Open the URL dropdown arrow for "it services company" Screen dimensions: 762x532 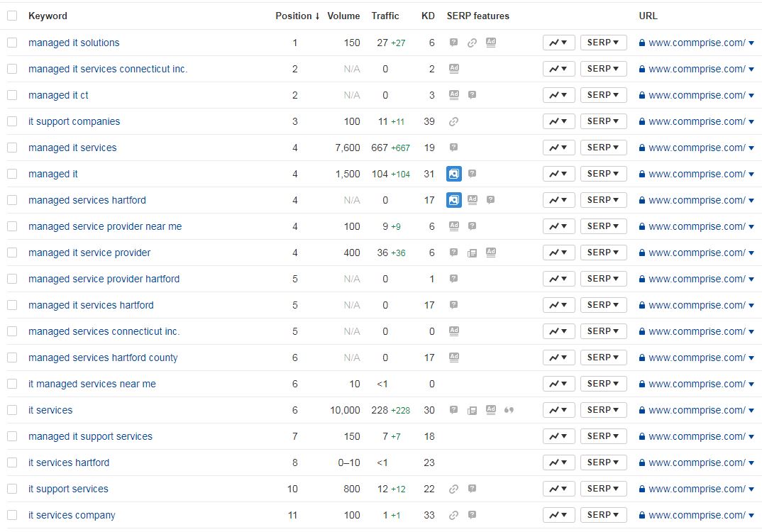coord(751,516)
